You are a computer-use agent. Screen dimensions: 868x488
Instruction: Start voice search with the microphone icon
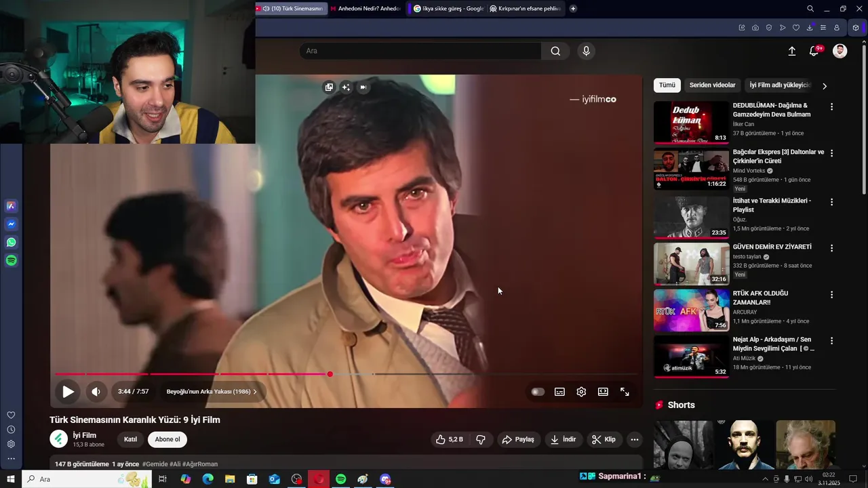pyautogui.click(x=587, y=51)
